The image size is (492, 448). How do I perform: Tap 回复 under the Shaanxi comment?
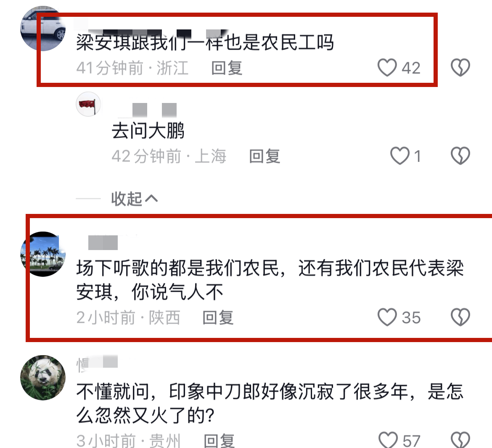tap(218, 317)
